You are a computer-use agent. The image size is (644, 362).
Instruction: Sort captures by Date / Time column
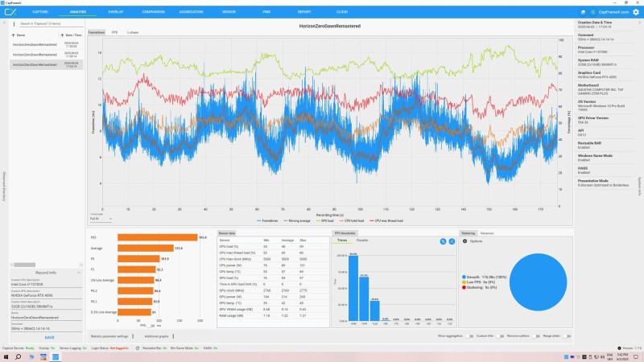point(71,35)
